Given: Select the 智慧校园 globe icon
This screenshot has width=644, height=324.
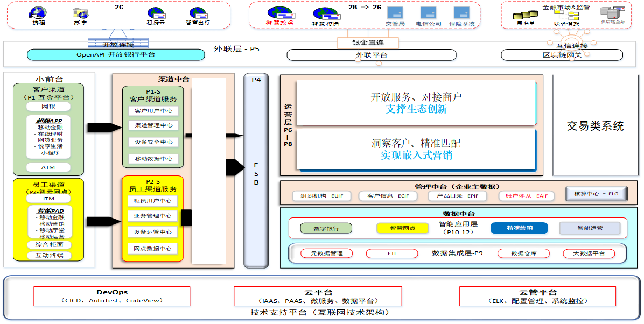Looking at the screenshot, I should tap(325, 13).
